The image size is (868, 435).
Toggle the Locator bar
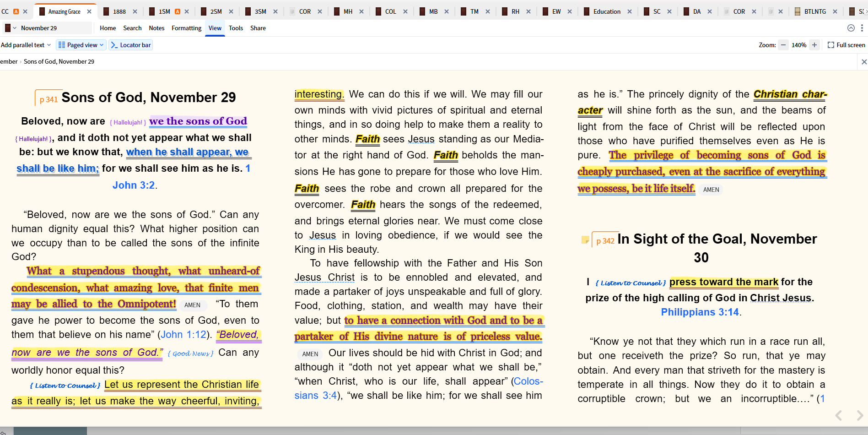[x=131, y=45]
